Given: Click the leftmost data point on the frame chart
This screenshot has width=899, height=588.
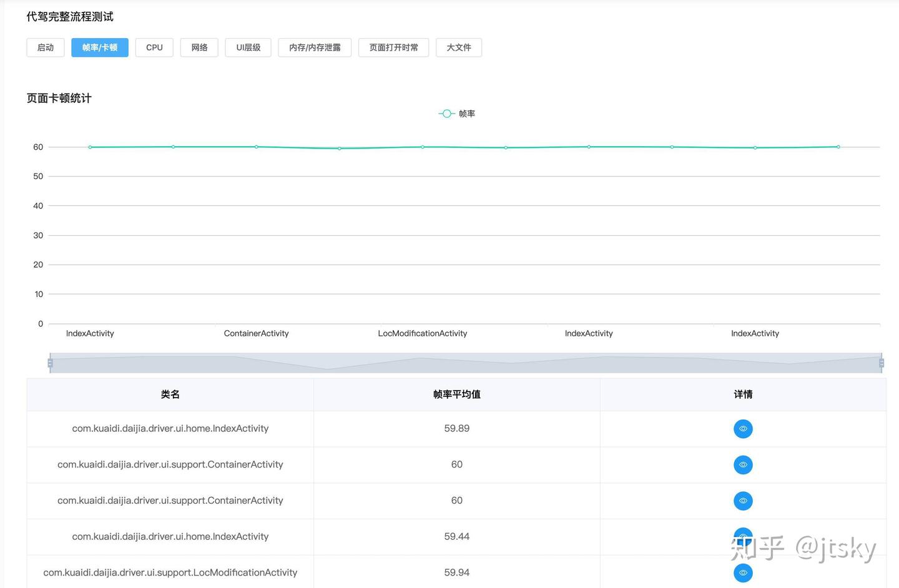Looking at the screenshot, I should 89,147.
